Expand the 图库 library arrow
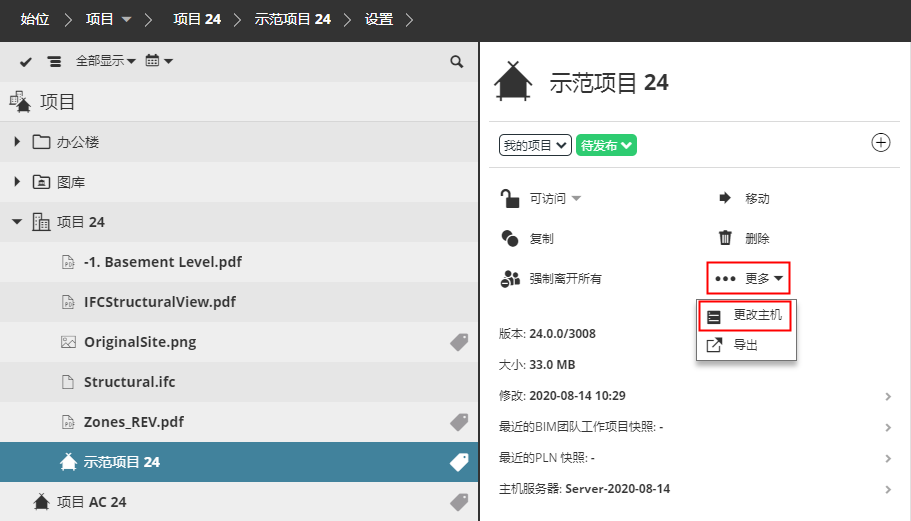 tap(17, 182)
